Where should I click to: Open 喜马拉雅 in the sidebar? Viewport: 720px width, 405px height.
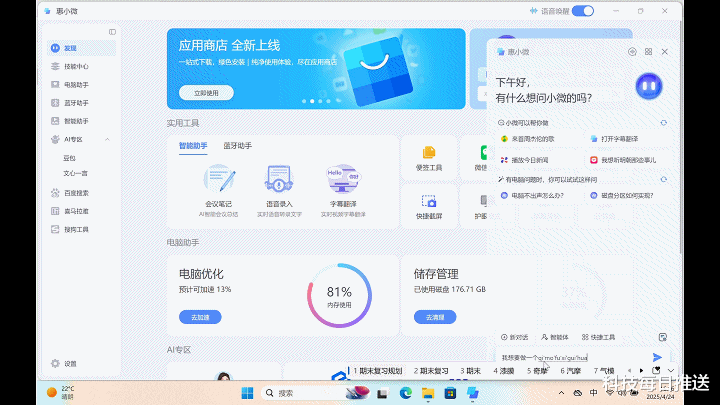click(x=81, y=211)
